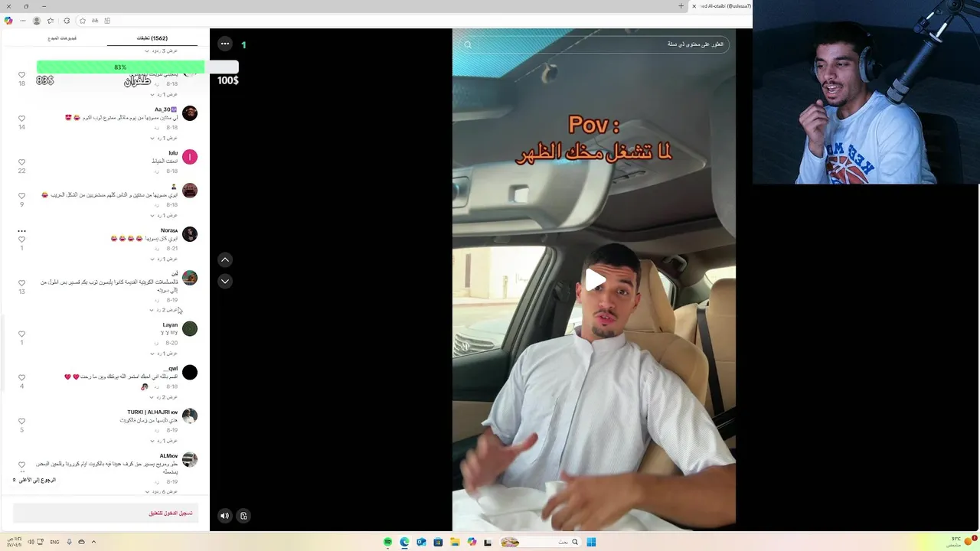Open Layan's green profile avatar

click(x=190, y=328)
